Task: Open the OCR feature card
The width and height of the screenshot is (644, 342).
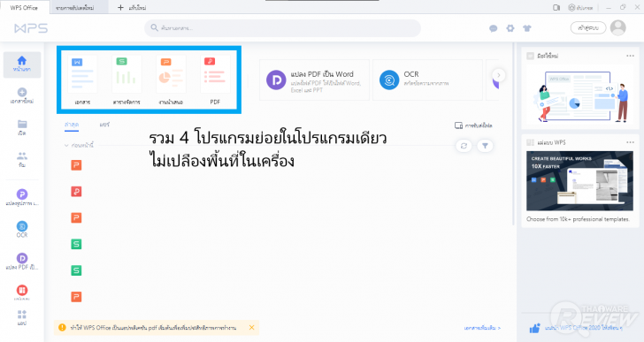Action: tap(427, 80)
